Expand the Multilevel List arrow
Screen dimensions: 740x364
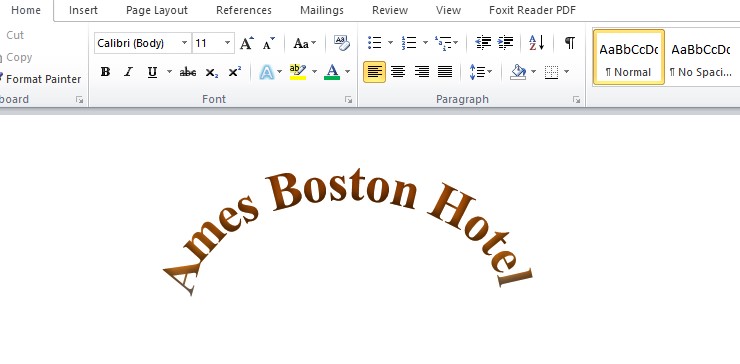coord(455,43)
